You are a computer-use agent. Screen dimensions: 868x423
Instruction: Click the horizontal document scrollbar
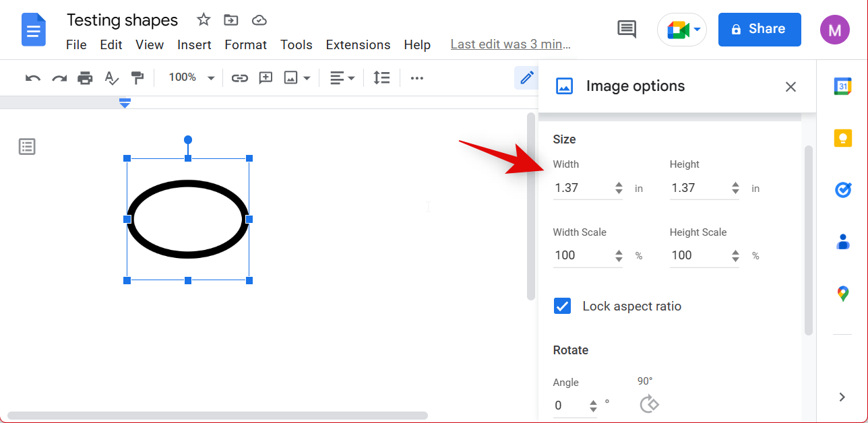(218, 416)
